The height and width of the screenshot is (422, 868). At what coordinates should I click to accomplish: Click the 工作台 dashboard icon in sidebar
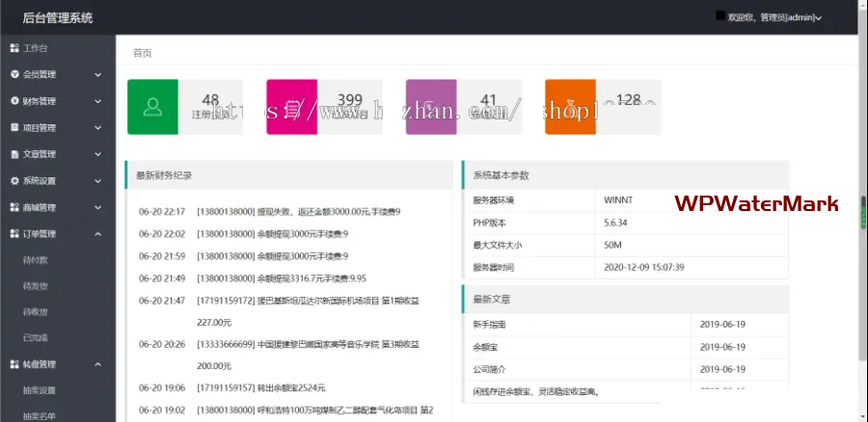tap(14, 47)
